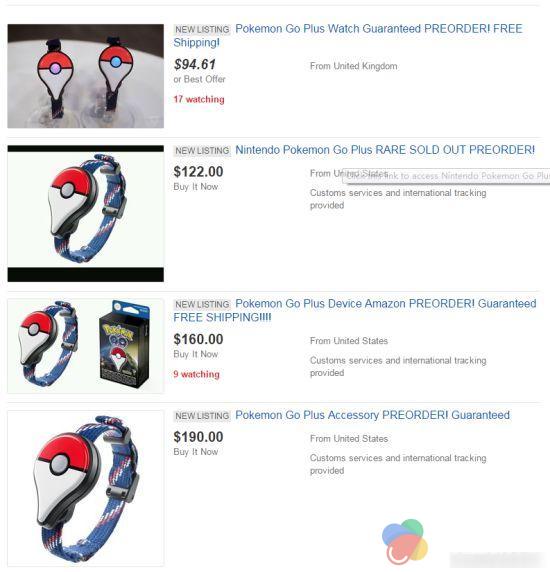Screen dimensions: 550x572
Task: Click the black-bordered wristband thumbnail for $122.00 listing
Action: pos(86,213)
